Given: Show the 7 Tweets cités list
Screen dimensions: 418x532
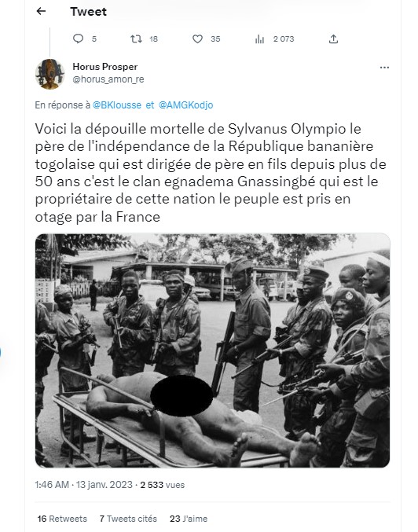Looking at the screenshot, I should [128, 519].
